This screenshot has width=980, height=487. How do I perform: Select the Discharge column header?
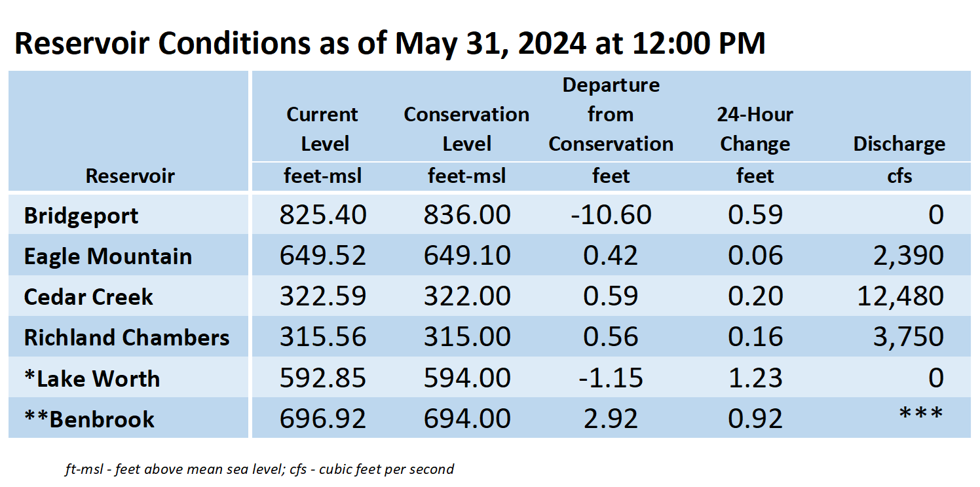899,144
